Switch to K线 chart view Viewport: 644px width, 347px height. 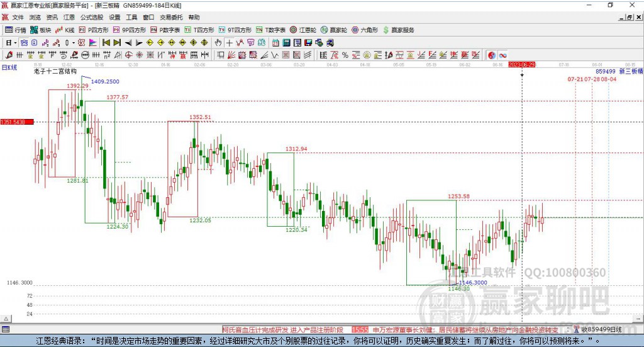[x=65, y=30]
